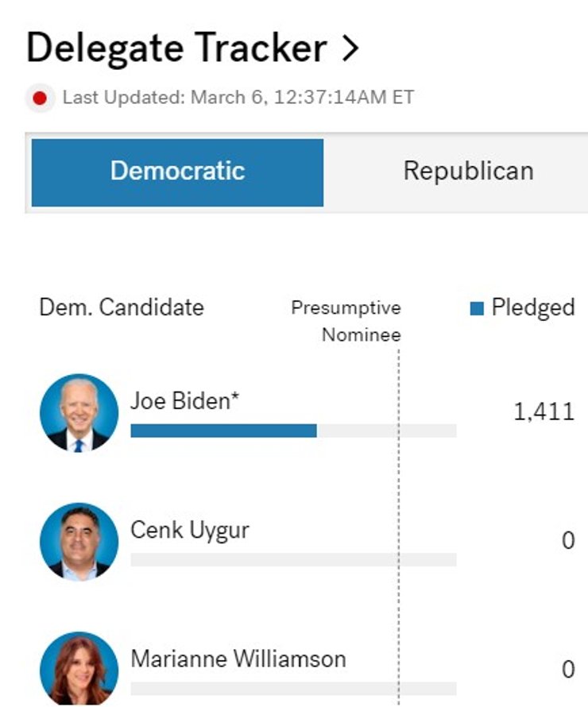Viewport: 588px width, 707px height.
Task: Click the blue Pledged legend square
Action: point(477,308)
